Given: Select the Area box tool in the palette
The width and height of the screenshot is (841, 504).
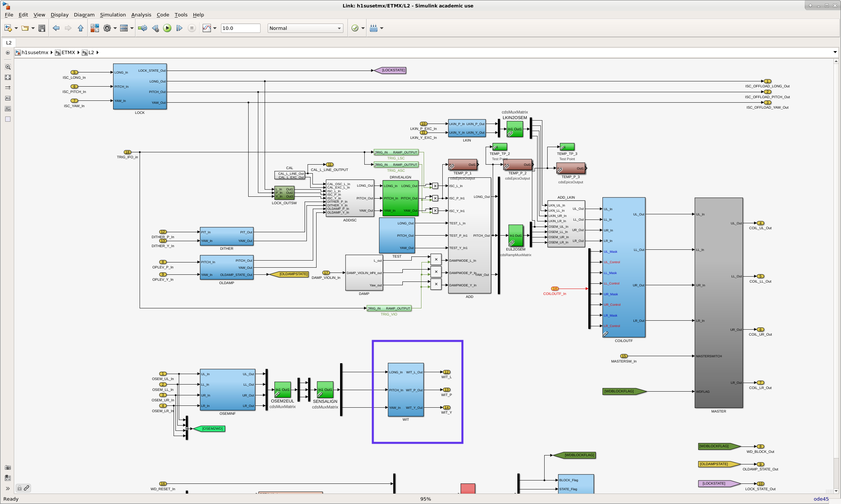Looking at the screenshot, I should point(8,119).
